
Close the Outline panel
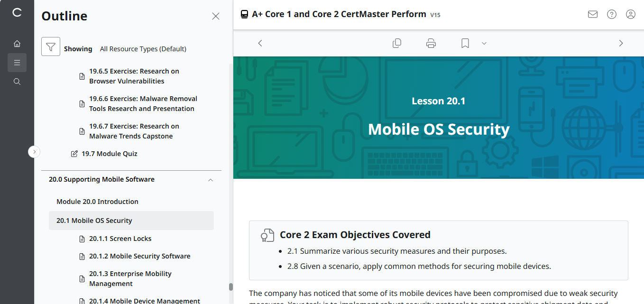216,16
